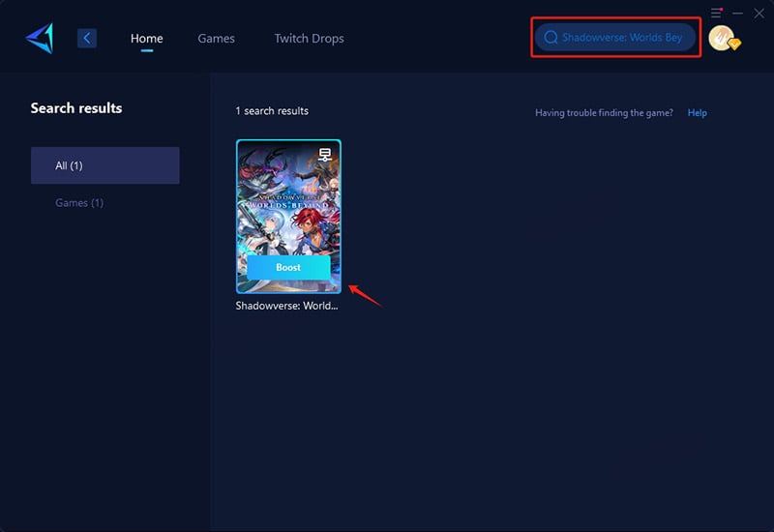Click the search magnifier icon
This screenshot has width=774, height=532.
pos(551,38)
